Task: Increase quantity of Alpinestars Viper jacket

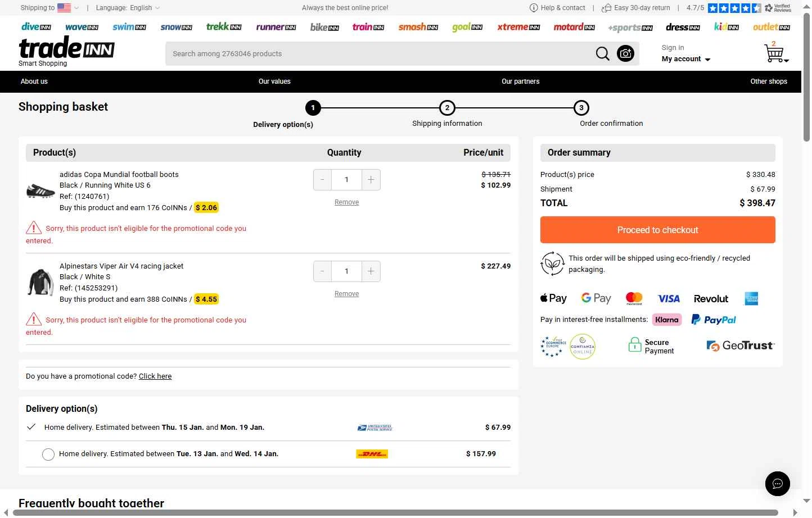Action: (371, 271)
